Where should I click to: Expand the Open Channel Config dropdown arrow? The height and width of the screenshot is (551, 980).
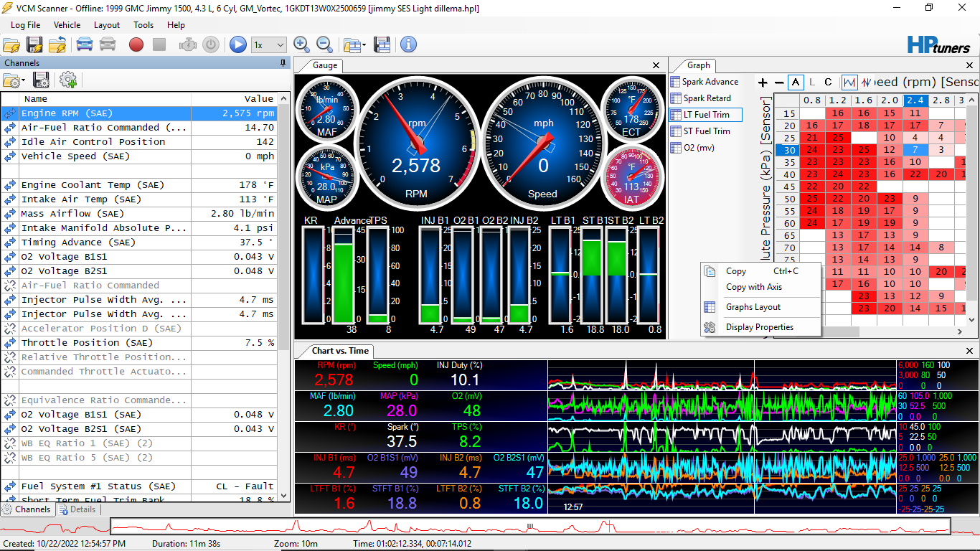pos(24,80)
